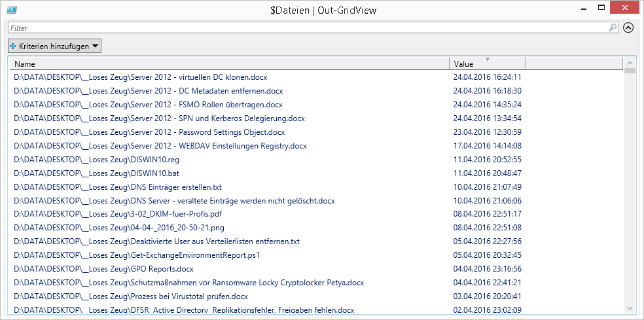
Task: Collapse the filter panel with chevron button
Action: point(628,28)
